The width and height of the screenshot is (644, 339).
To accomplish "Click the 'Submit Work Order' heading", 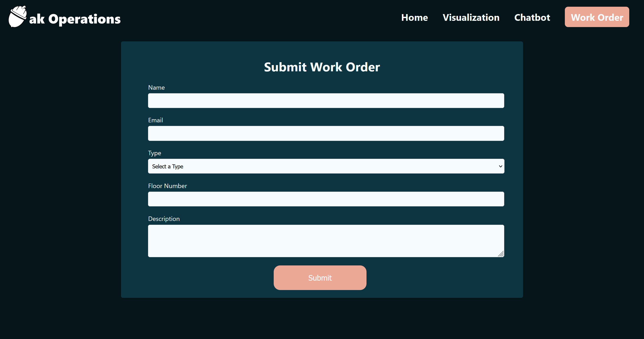I will pos(322,67).
